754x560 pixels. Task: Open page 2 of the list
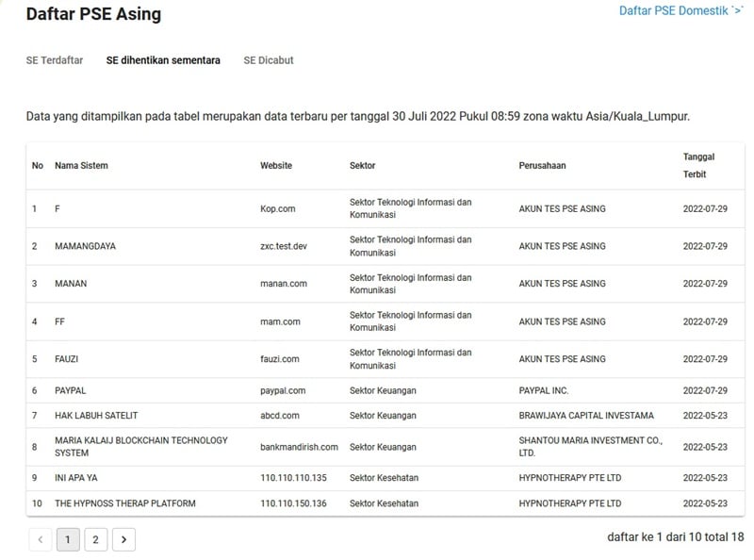(96, 539)
